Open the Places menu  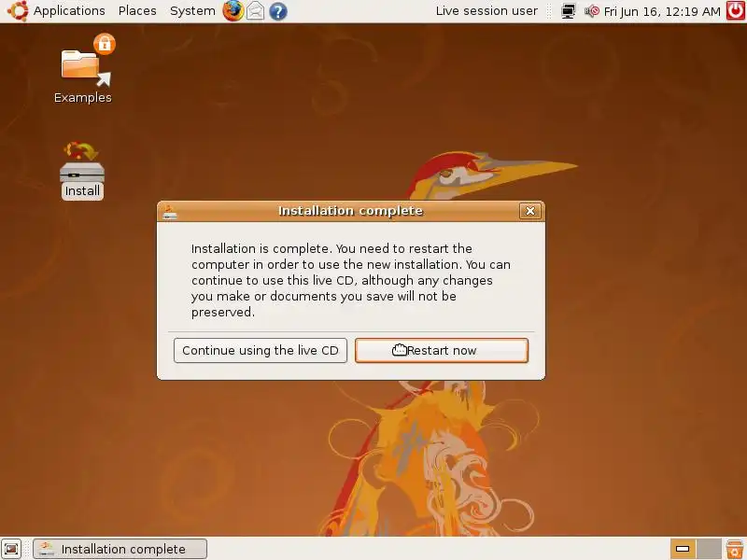[x=137, y=11]
